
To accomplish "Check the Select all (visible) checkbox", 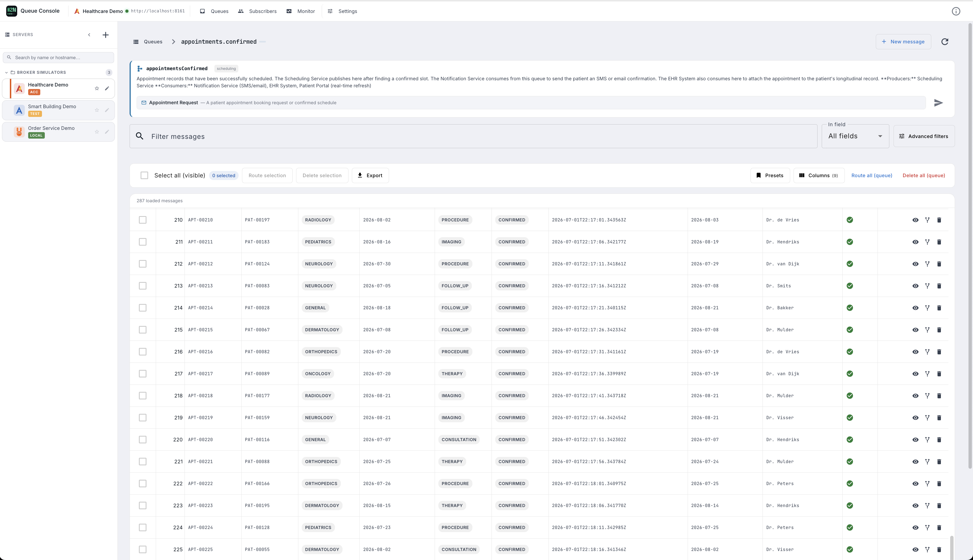I will [x=144, y=175].
